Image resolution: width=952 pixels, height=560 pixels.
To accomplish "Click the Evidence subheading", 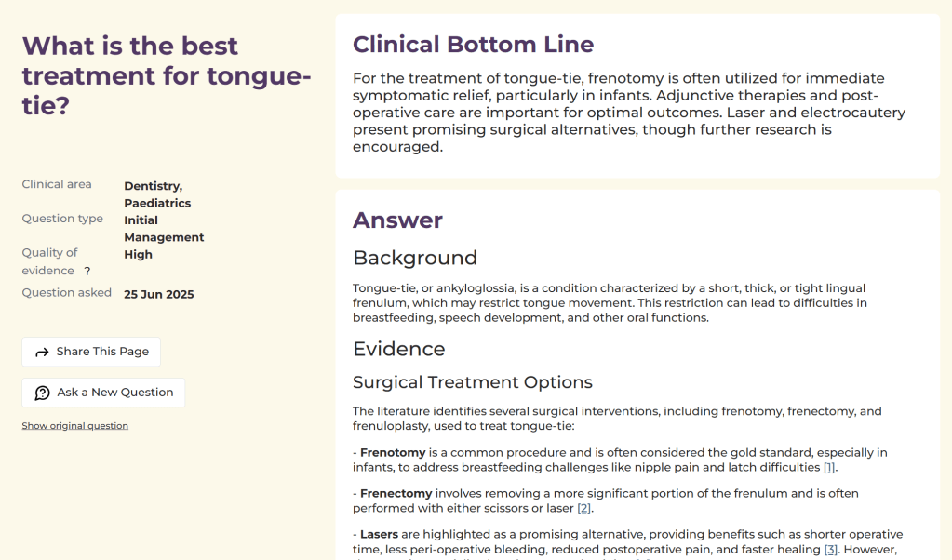I will tap(398, 349).
